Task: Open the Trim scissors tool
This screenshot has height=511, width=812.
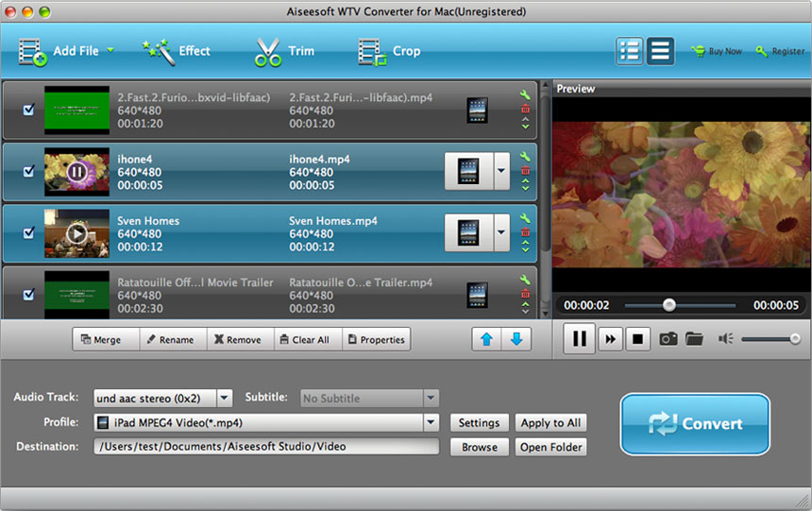Action: 284,52
